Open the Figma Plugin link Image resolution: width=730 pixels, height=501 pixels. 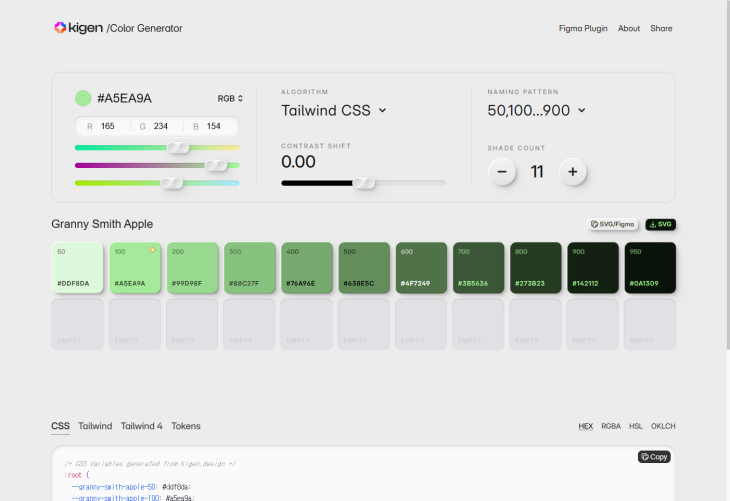[583, 28]
